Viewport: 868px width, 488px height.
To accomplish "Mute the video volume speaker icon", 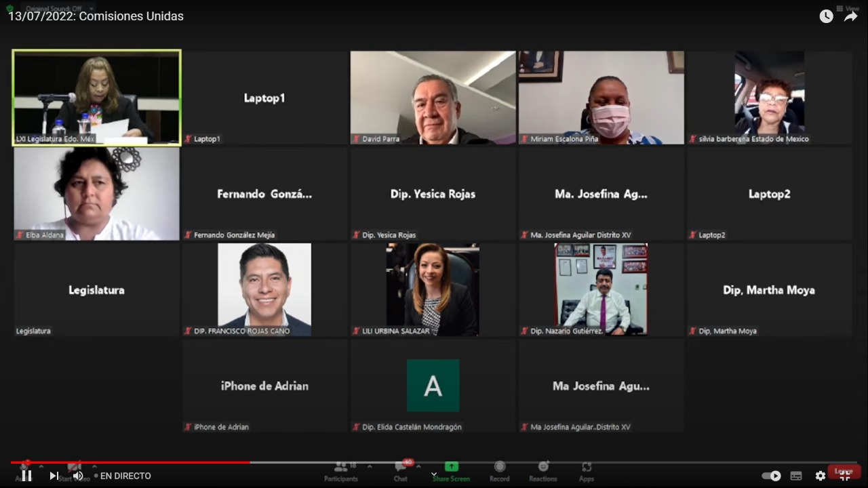I will click(x=78, y=476).
